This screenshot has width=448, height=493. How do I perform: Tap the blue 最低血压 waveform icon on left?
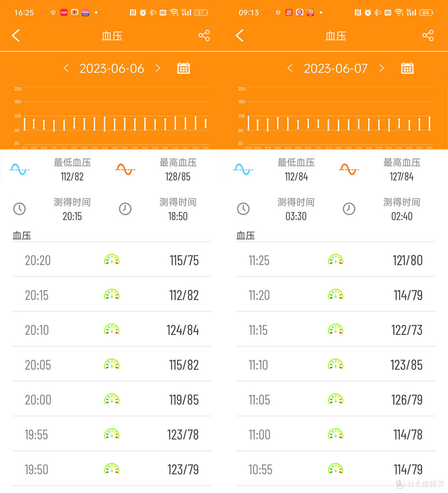19,169
